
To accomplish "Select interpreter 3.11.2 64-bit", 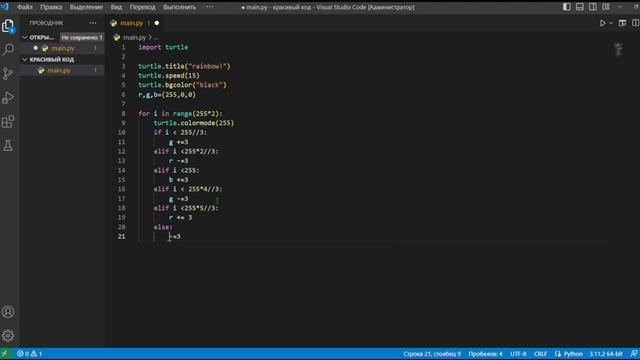I will coord(606,354).
